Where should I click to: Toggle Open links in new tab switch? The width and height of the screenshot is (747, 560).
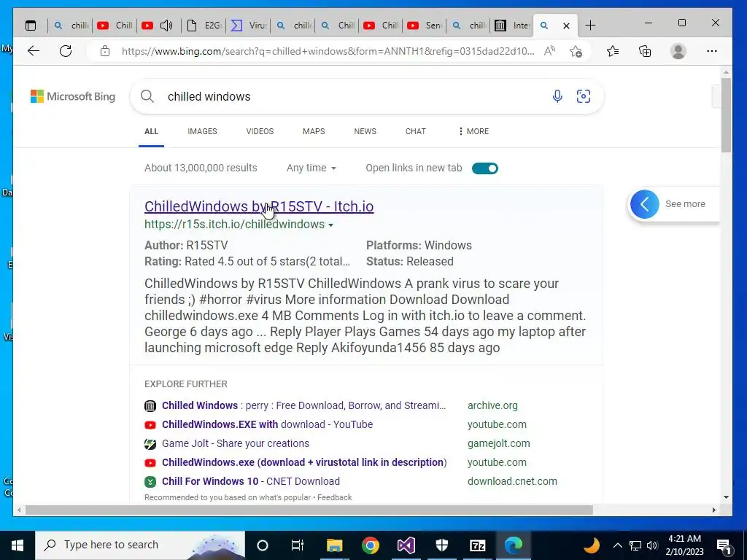coord(485,168)
